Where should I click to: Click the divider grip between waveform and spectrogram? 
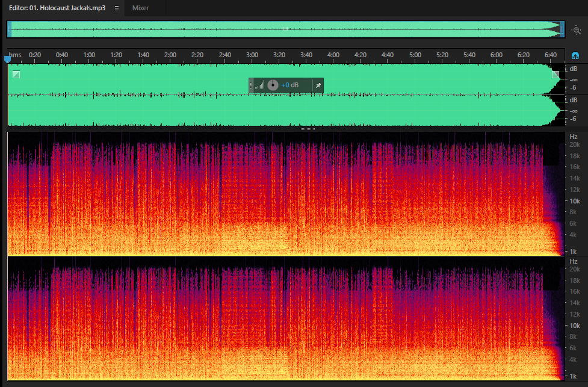[x=308, y=129]
